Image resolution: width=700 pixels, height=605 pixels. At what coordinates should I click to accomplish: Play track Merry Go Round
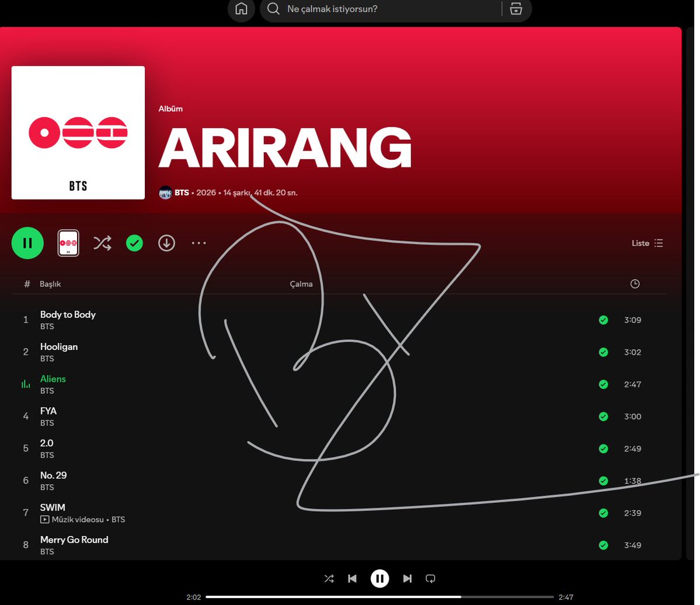pyautogui.click(x=74, y=540)
